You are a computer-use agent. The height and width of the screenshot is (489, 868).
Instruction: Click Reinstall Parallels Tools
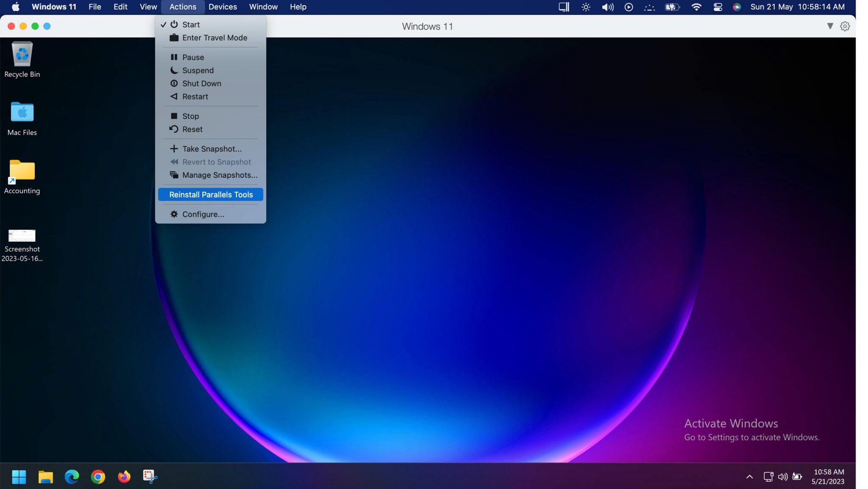[x=211, y=194]
